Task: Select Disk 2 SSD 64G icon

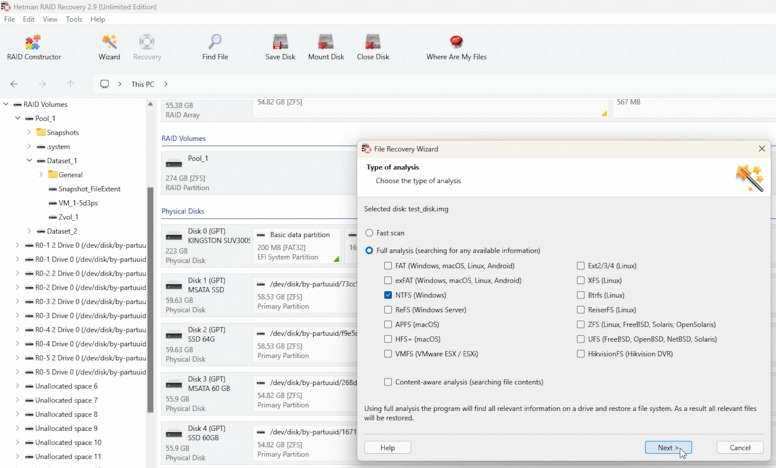Action: tap(174, 335)
